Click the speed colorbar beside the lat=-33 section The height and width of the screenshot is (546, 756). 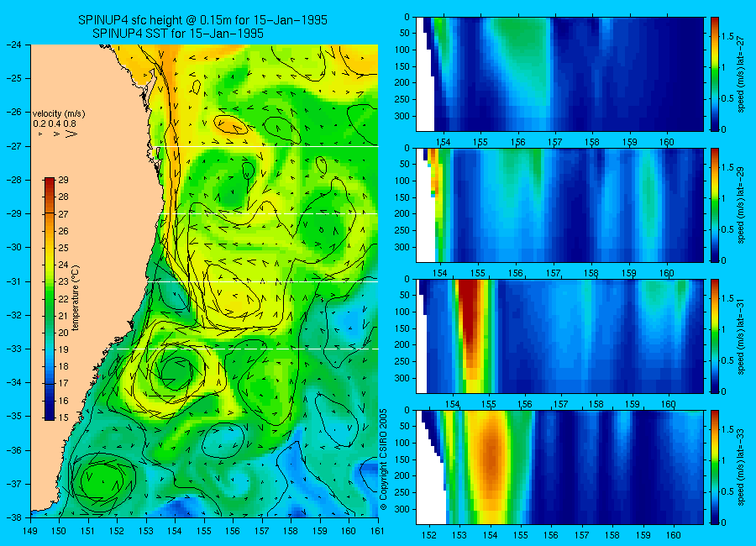(715, 467)
